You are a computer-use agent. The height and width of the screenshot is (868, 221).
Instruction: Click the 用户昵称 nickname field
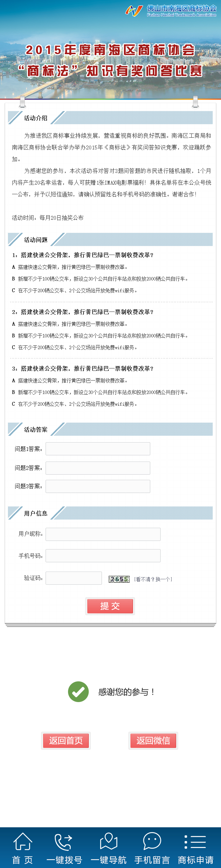tap(103, 534)
